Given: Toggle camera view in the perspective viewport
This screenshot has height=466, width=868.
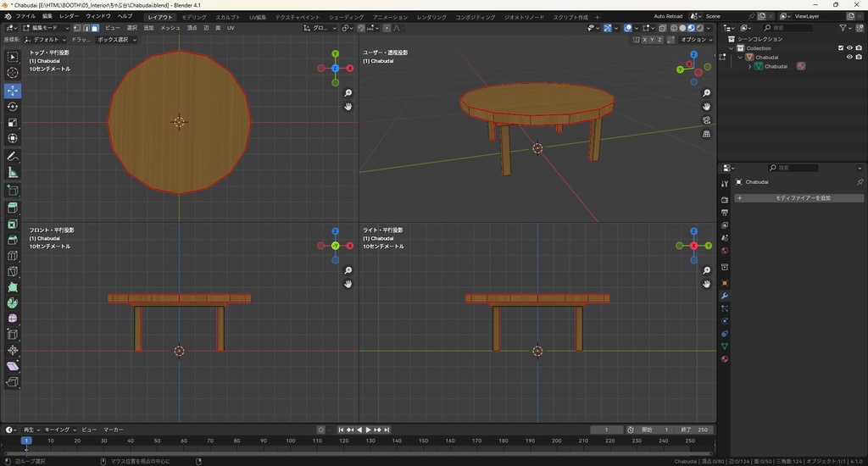Looking at the screenshot, I should click(x=707, y=120).
